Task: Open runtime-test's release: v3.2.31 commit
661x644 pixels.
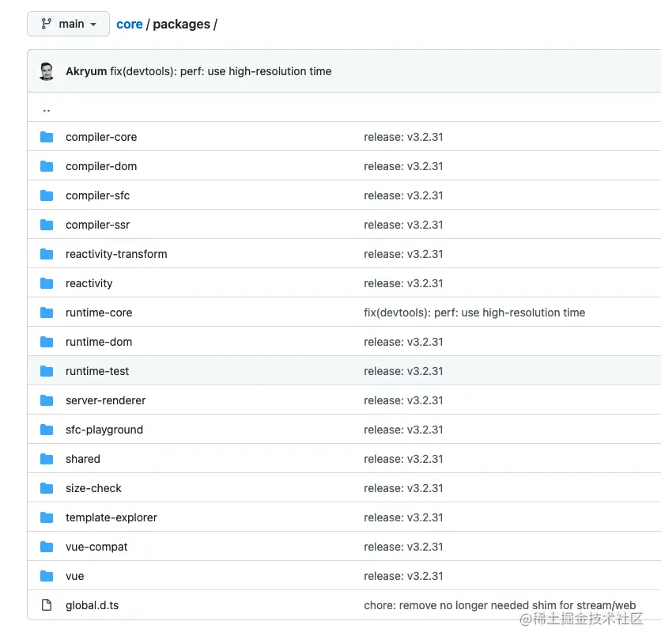Action: click(x=403, y=371)
